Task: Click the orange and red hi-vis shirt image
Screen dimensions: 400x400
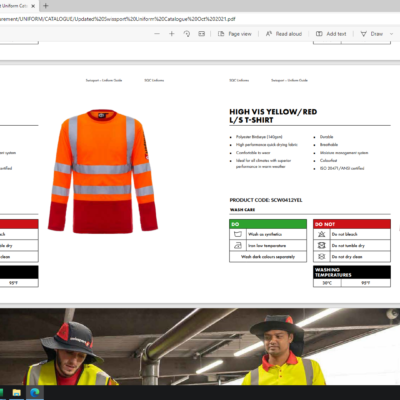Action: [x=103, y=171]
